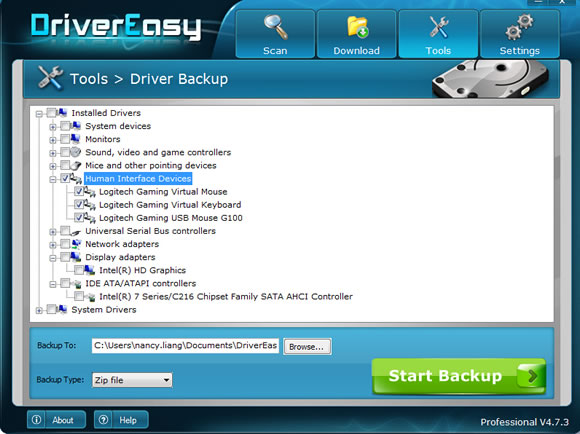Click the hard drive image in header
Viewport: 580px width, 434px height.
[x=490, y=79]
